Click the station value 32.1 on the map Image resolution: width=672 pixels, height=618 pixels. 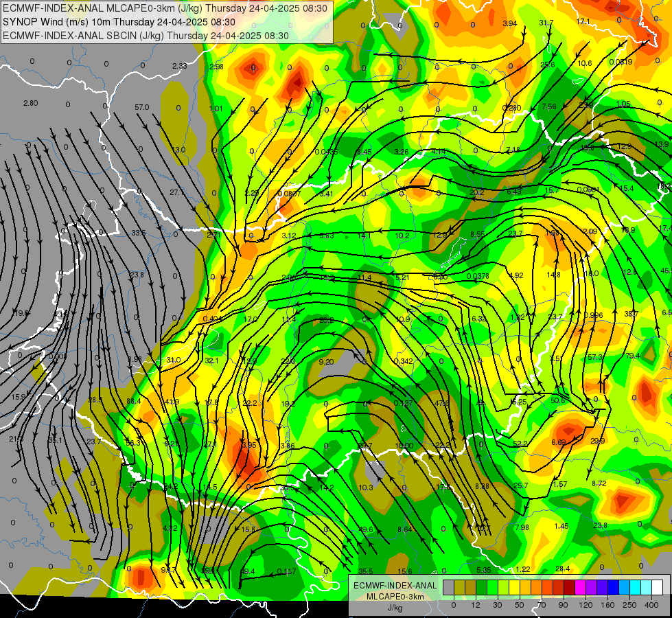tap(211, 360)
